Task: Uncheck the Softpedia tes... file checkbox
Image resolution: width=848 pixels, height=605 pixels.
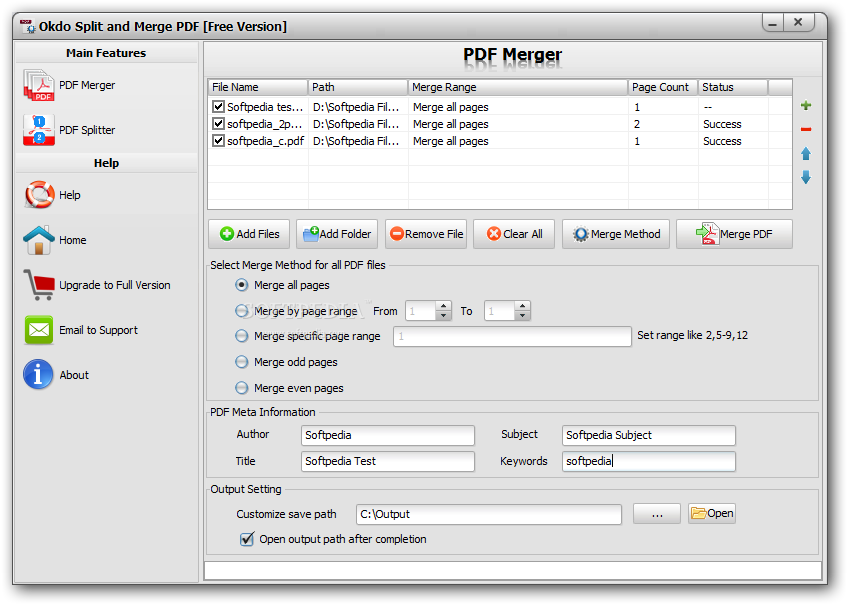Action: coord(218,107)
